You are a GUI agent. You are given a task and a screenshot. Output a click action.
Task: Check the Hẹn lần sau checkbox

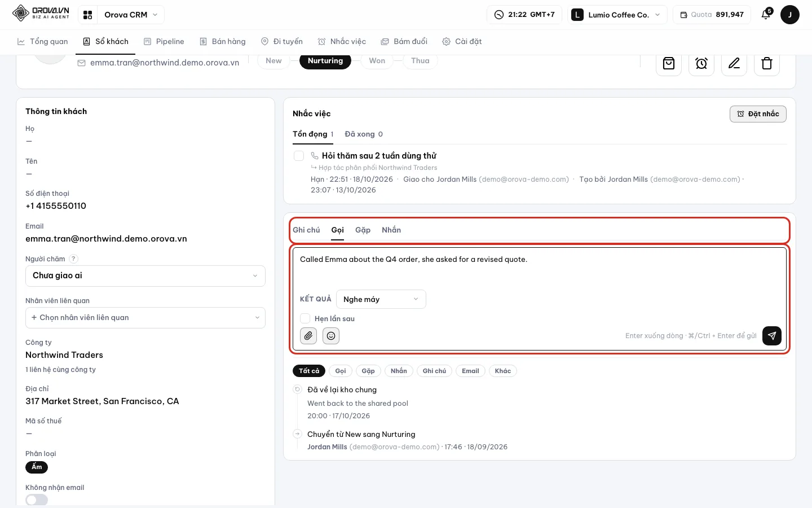click(x=305, y=318)
